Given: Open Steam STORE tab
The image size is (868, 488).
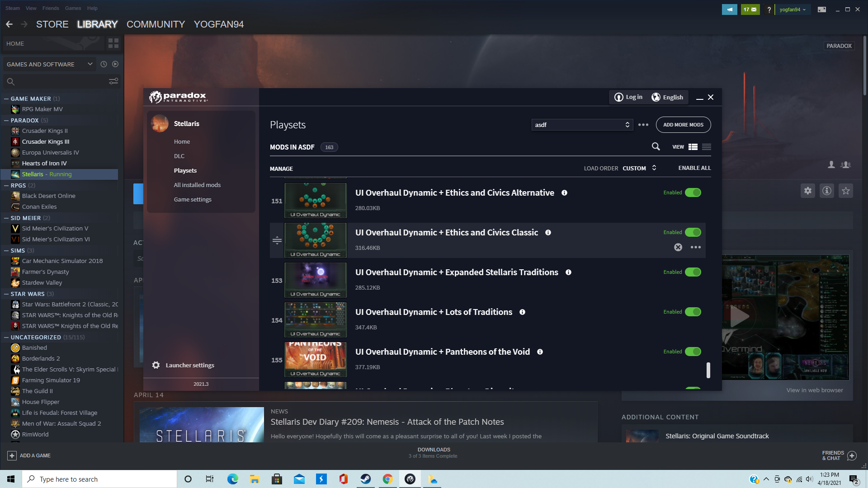Looking at the screenshot, I should tap(52, 24).
